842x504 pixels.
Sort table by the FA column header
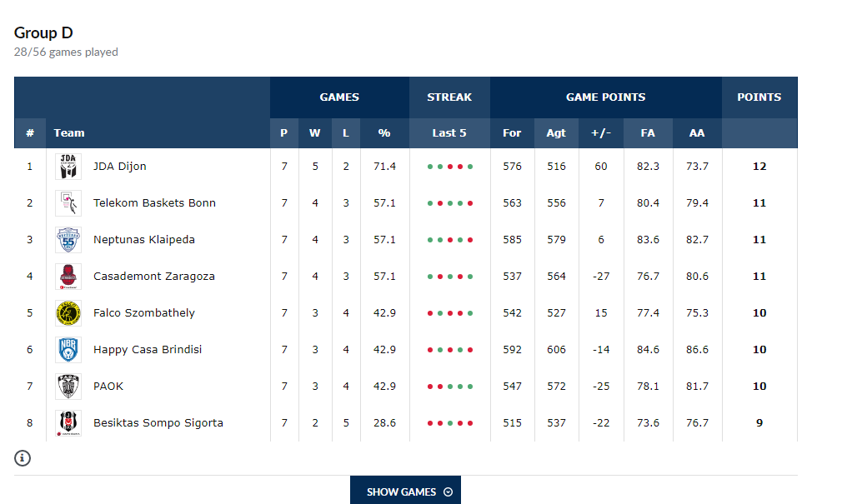[x=648, y=132]
